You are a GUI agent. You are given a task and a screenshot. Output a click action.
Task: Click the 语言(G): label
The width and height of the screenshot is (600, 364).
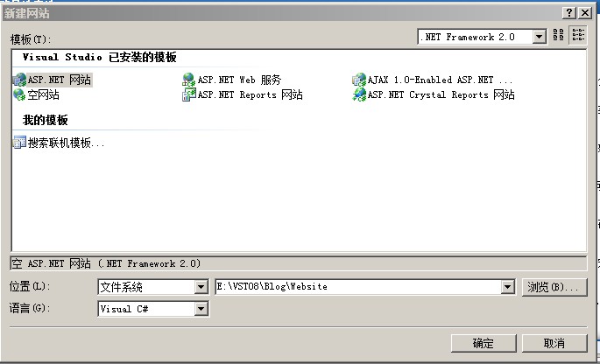click(30, 308)
